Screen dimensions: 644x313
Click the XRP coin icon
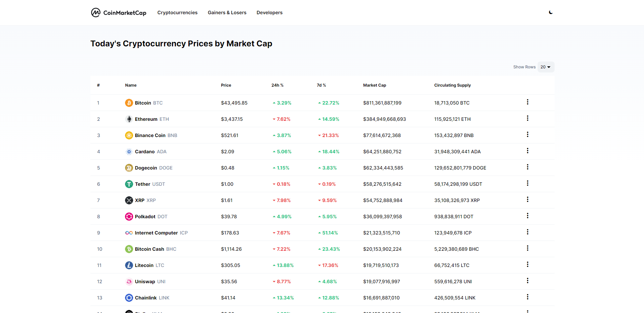(x=129, y=200)
